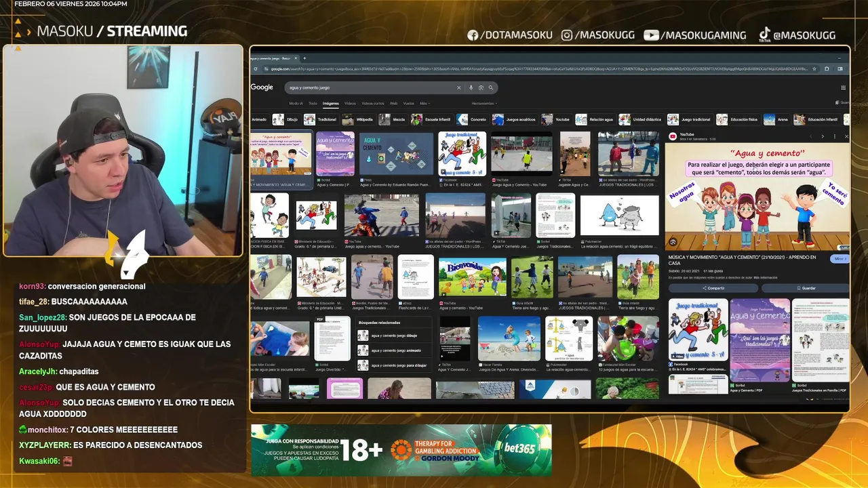This screenshot has height=488, width=868.
Task: Filter images by Educación física chip
Action: point(737,119)
